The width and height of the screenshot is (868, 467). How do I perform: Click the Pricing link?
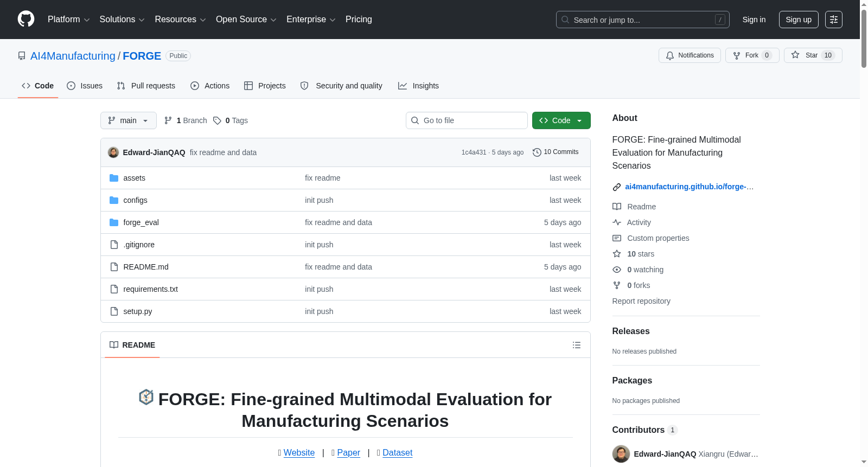tap(359, 20)
